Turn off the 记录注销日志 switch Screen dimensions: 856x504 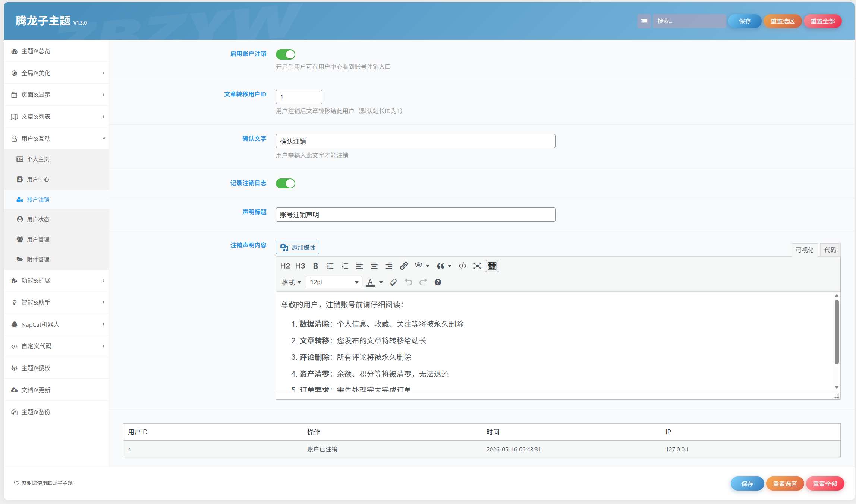tap(286, 183)
